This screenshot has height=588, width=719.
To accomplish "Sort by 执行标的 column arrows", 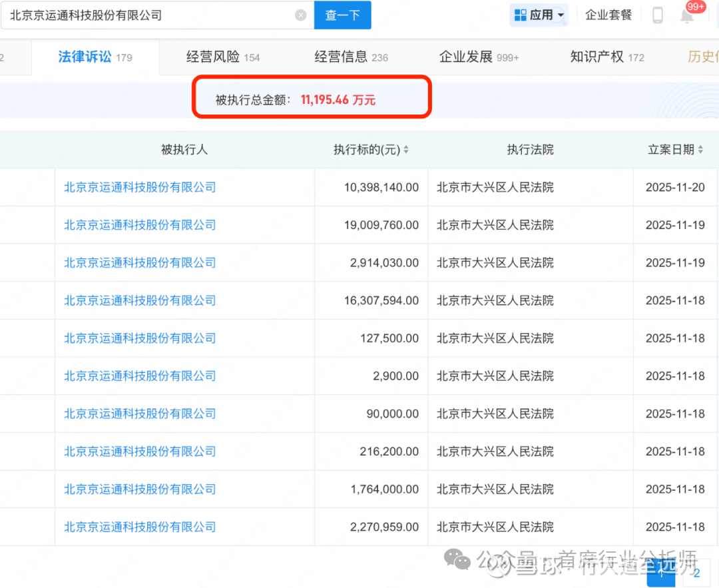I will click(x=406, y=150).
